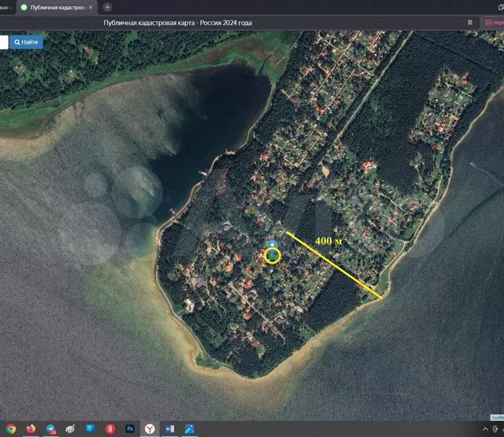
Task: Click the search input field left of Найти
Action: [3, 42]
